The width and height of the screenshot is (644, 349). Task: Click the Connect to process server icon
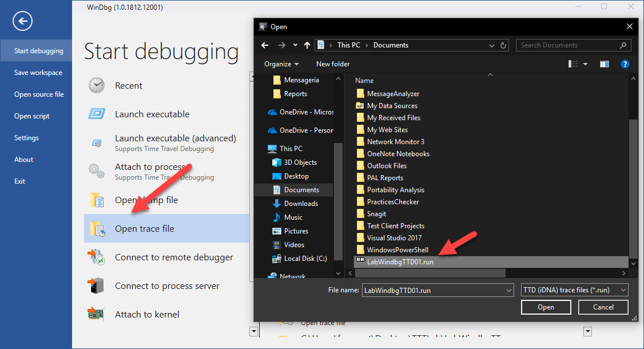coord(97,285)
